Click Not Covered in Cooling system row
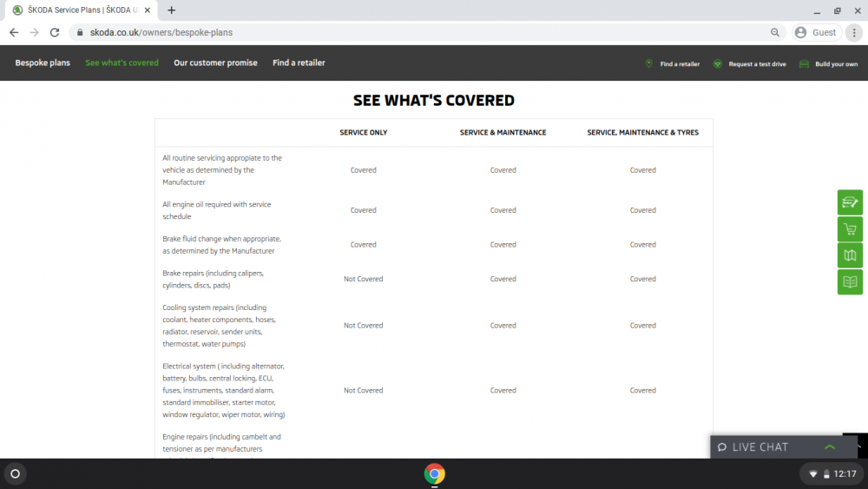This screenshot has width=868, height=489. tap(363, 326)
